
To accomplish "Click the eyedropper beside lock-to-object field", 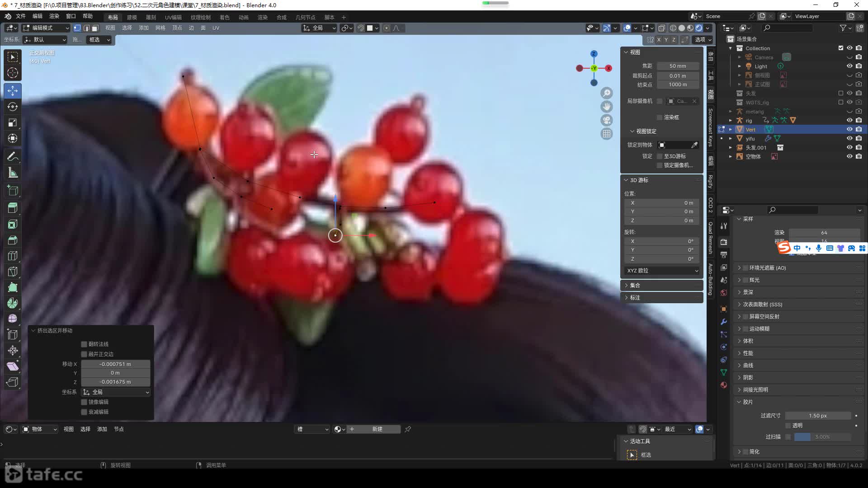I will pos(694,145).
